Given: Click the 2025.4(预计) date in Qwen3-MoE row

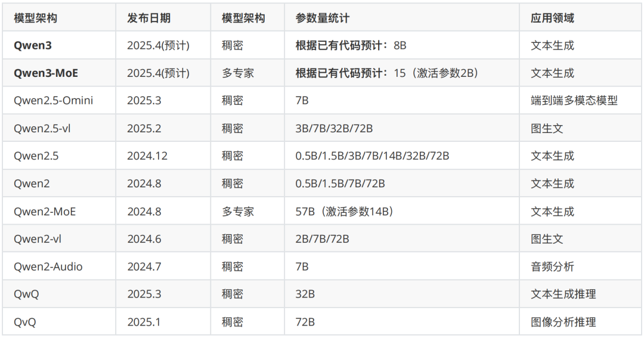Looking at the screenshot, I should [x=159, y=73].
